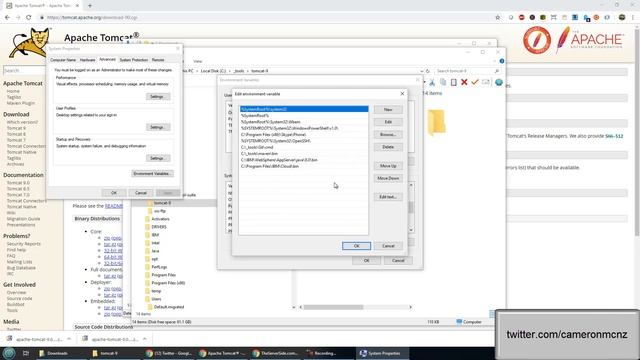
Task: Select the C:\_tools\Git\cmd path entry
Action: click(x=304, y=147)
